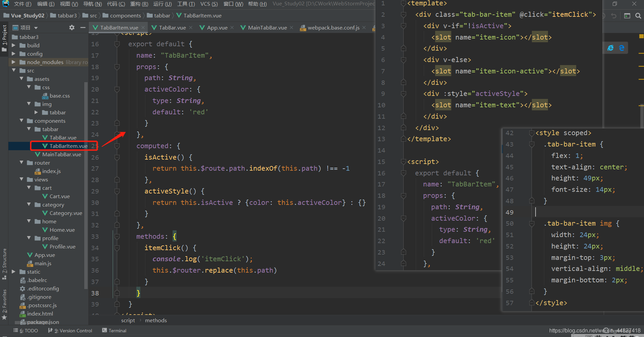Switch to the TabBar.vue editor tab
The width and height of the screenshot is (644, 337).
(x=172, y=27)
